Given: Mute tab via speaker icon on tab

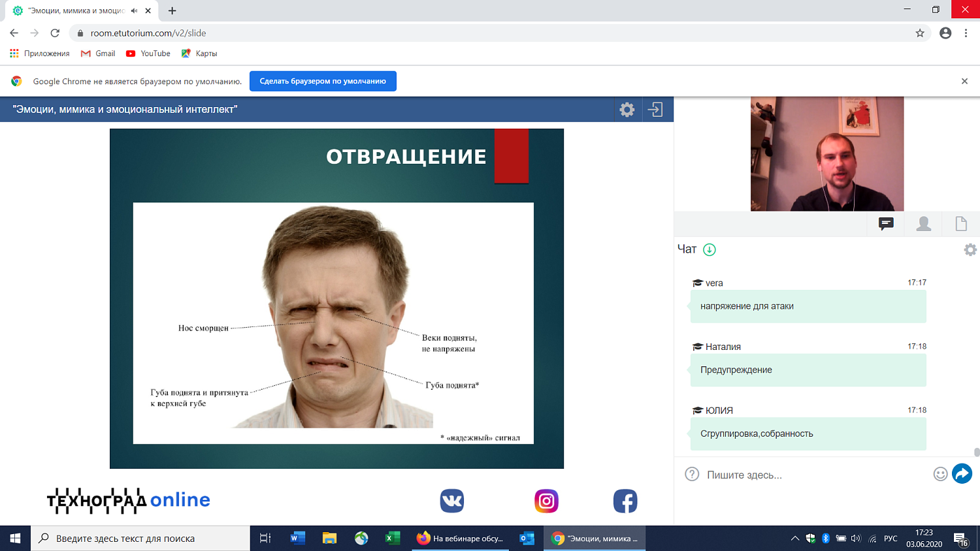Looking at the screenshot, I should pos(135,10).
